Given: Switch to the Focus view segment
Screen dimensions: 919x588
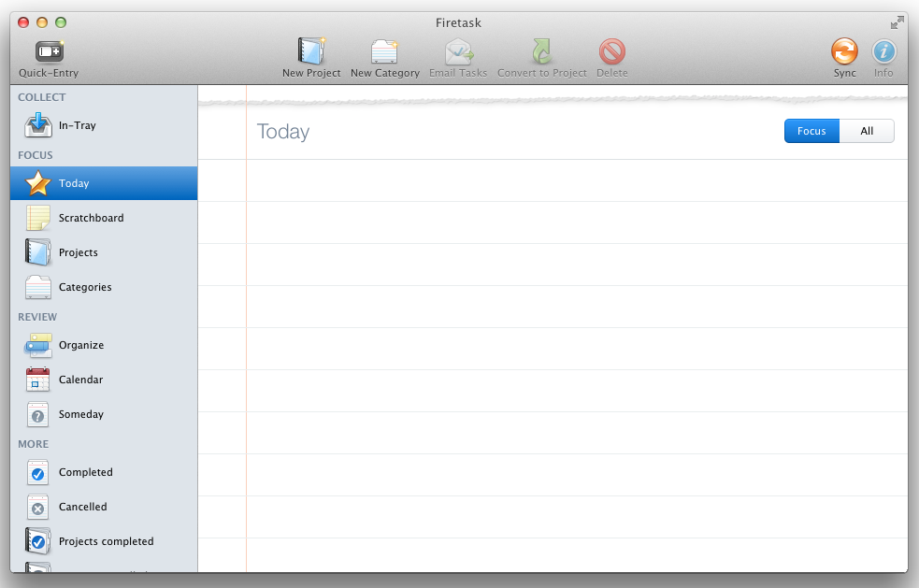Looking at the screenshot, I should (x=811, y=132).
